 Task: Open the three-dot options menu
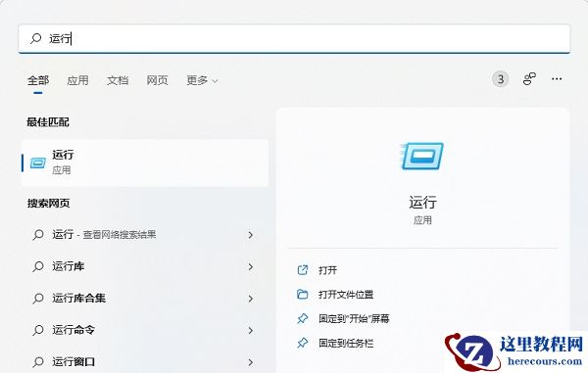pos(557,79)
